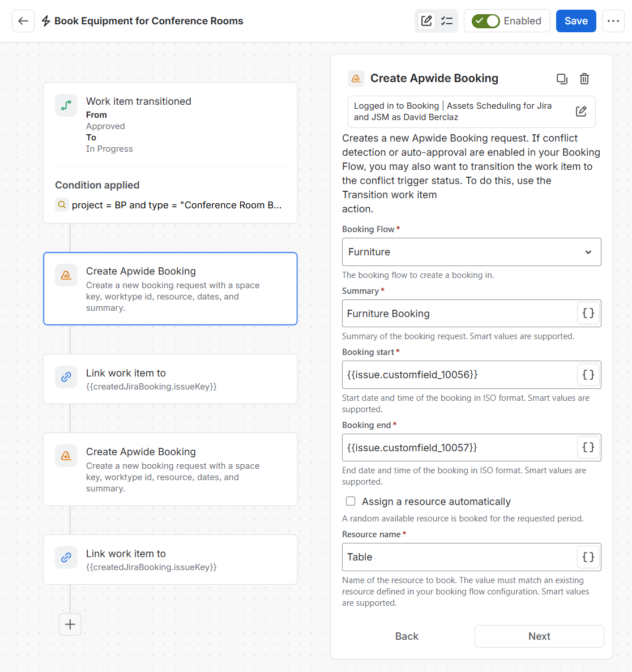
Task: Click the Booking end input field
Action: [x=460, y=447]
